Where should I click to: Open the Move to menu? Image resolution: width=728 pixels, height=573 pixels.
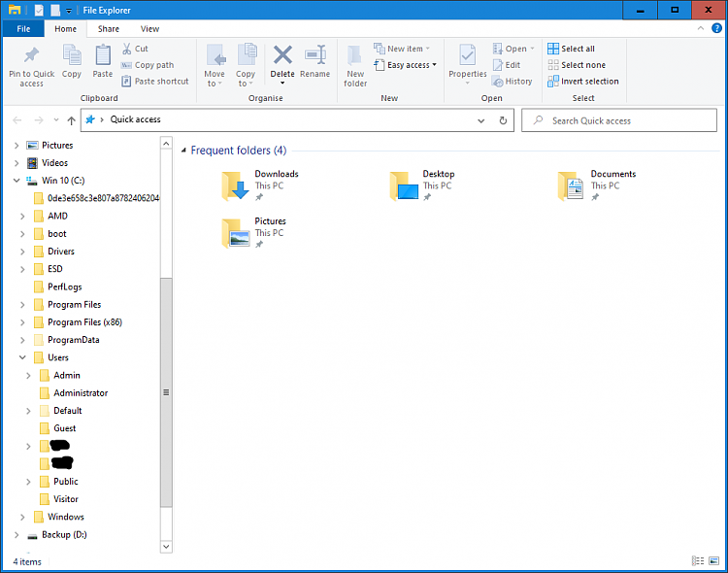(x=215, y=66)
